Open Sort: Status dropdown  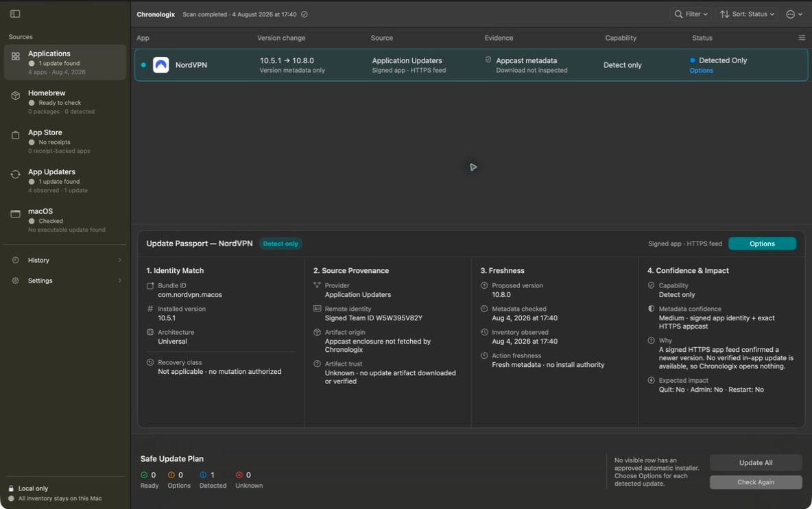pyautogui.click(x=748, y=14)
